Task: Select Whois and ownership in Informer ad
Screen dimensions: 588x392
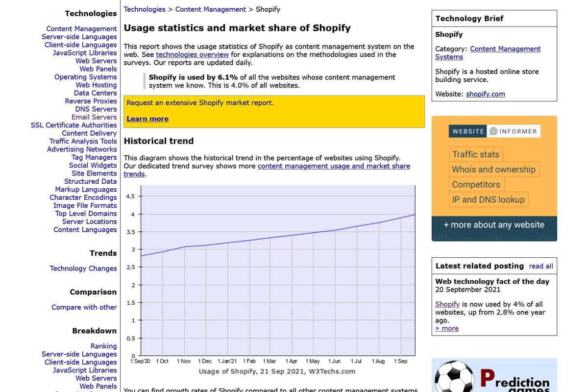Action: (494, 170)
